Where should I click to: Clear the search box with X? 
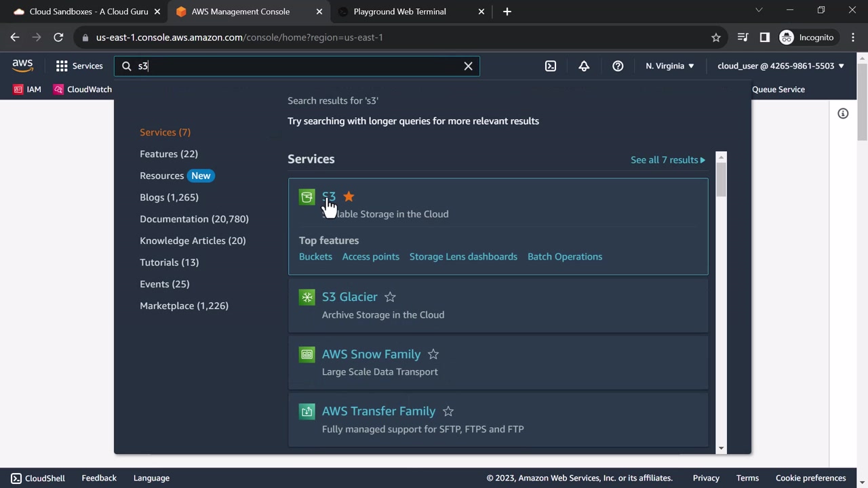click(x=468, y=66)
